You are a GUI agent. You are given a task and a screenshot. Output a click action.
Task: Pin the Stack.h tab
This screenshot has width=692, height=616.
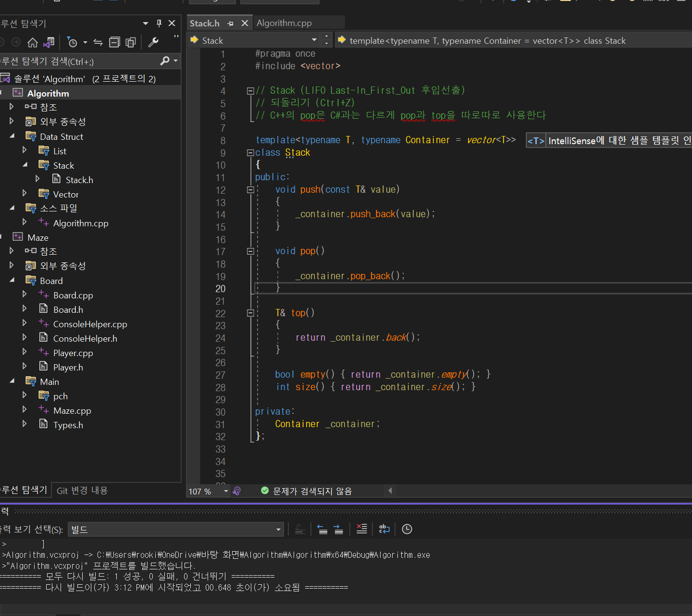pyautogui.click(x=230, y=24)
